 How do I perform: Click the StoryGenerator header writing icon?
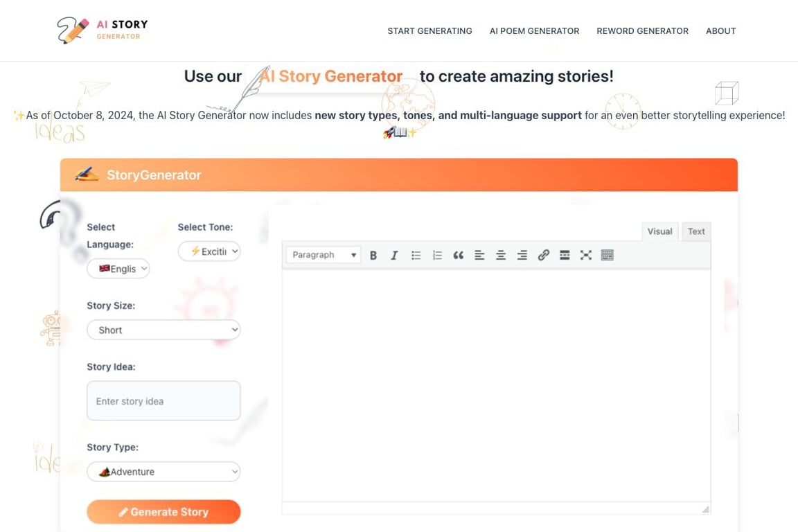coord(87,174)
